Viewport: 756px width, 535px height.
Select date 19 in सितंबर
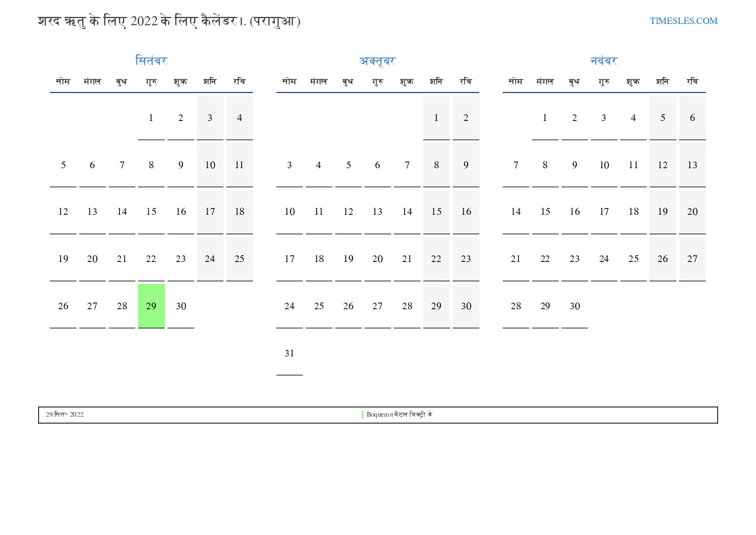click(63, 259)
